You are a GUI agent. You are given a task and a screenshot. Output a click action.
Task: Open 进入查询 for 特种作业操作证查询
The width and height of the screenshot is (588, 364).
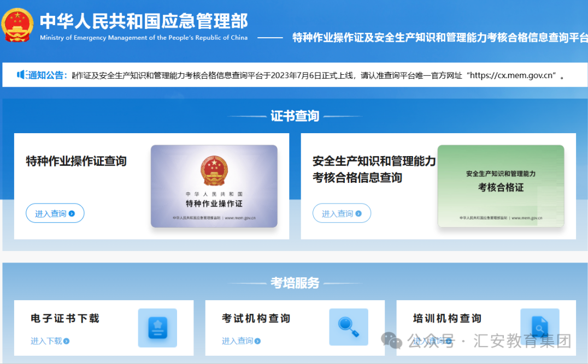[55, 213]
